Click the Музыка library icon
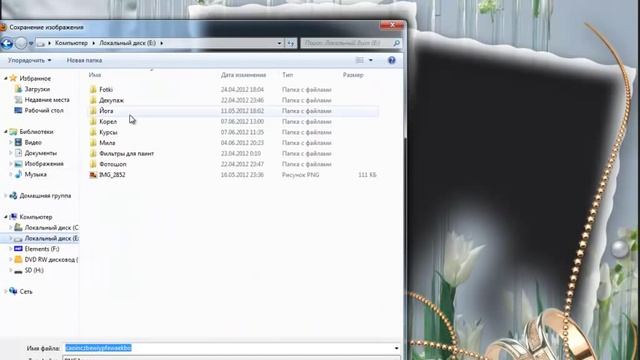The height and width of the screenshot is (360, 640). (18, 174)
